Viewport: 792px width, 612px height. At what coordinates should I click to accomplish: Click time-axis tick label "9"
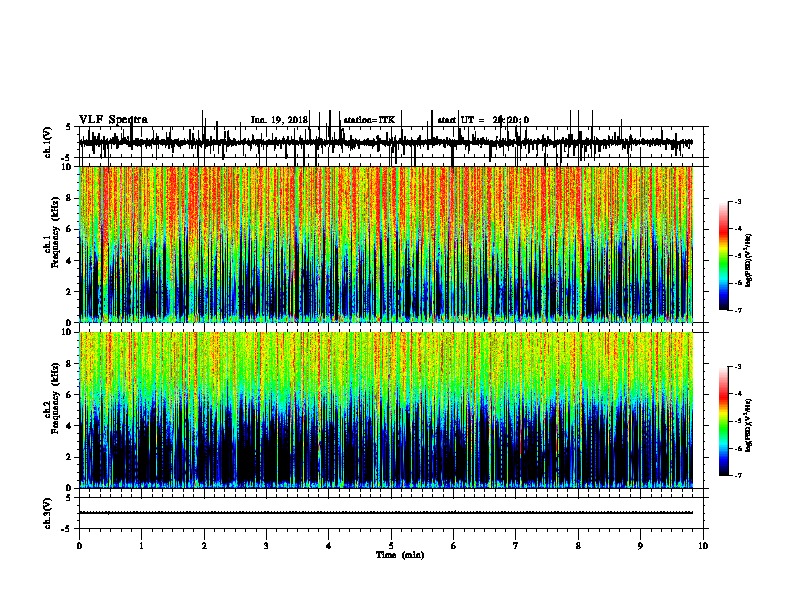[x=640, y=546]
